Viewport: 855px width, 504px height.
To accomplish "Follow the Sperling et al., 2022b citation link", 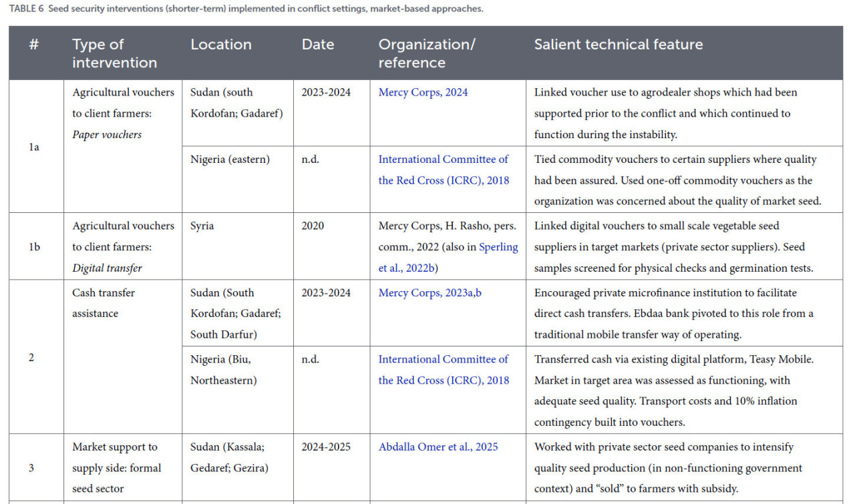I will (x=448, y=257).
